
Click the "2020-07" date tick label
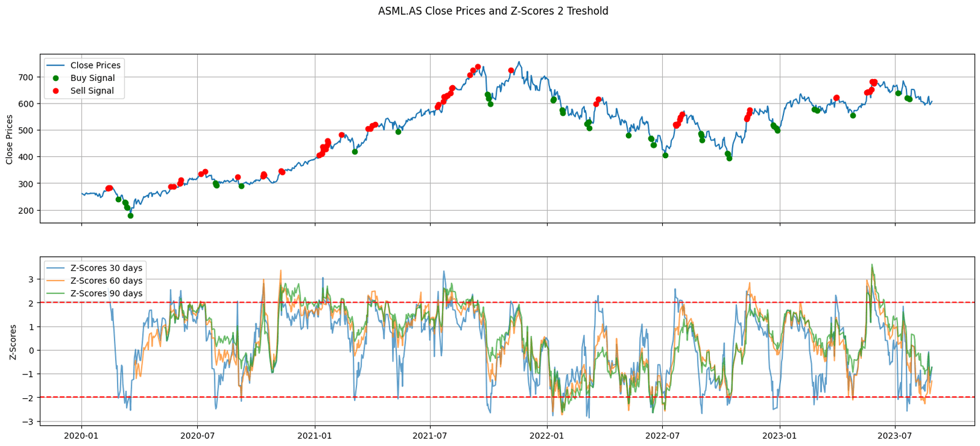pyautogui.click(x=197, y=436)
